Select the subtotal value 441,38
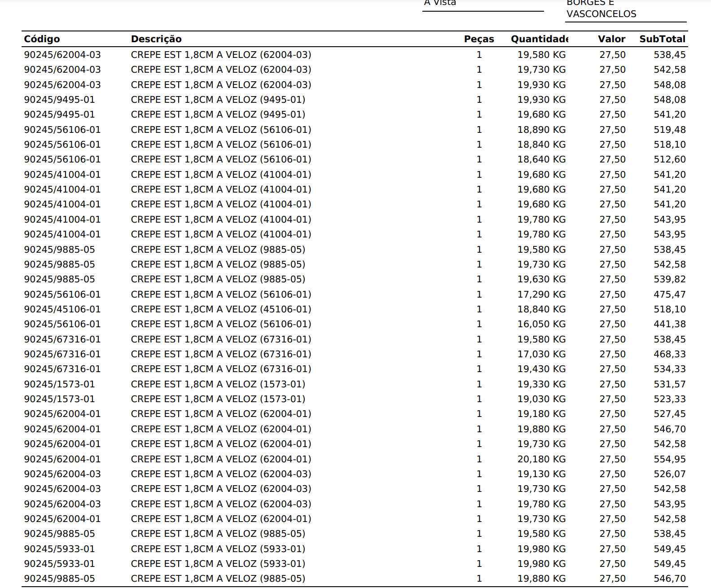Viewport: 711px width, 588px height. point(669,324)
